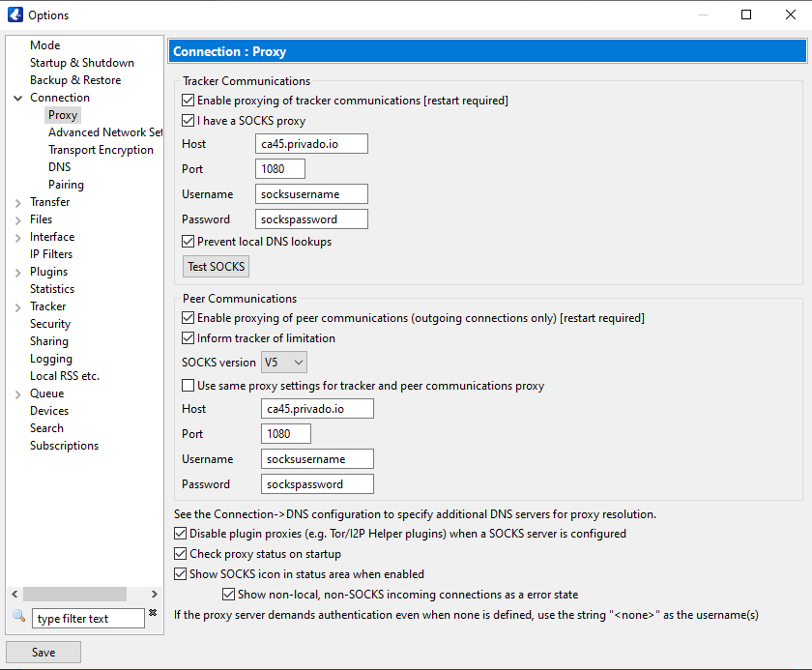Click the Save button
The width and height of the screenshot is (812, 670).
[43, 653]
